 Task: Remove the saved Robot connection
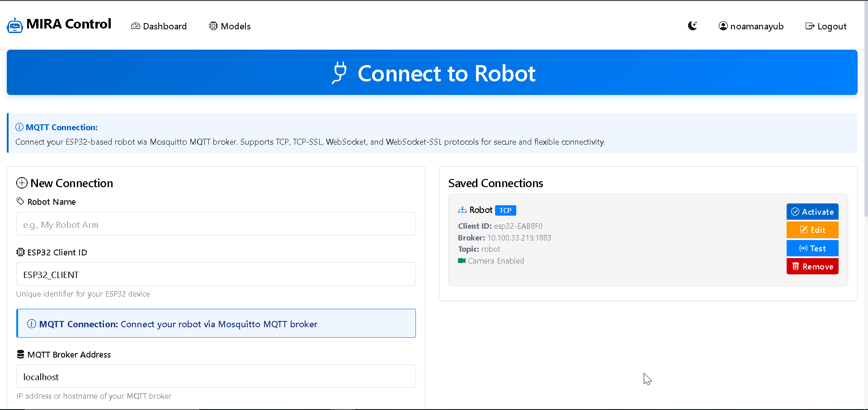click(812, 266)
